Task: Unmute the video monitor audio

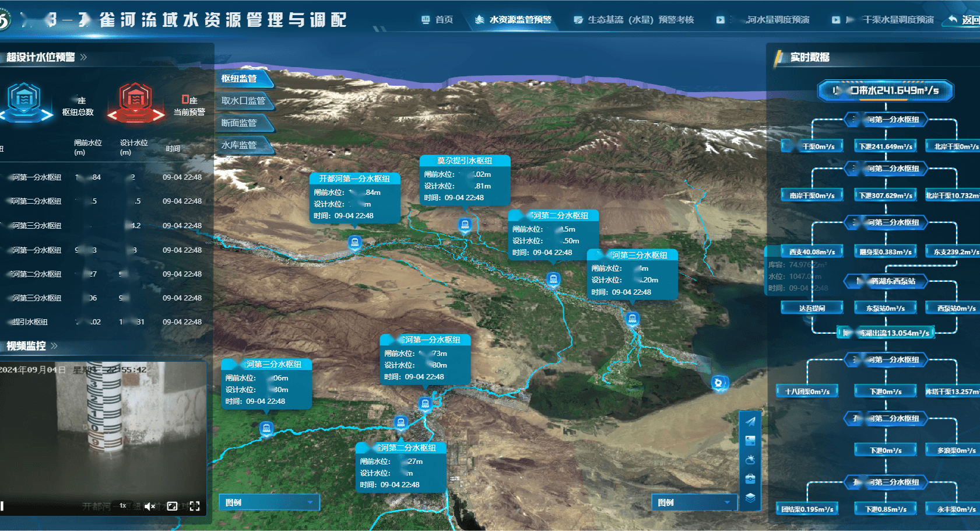Action: [x=149, y=506]
